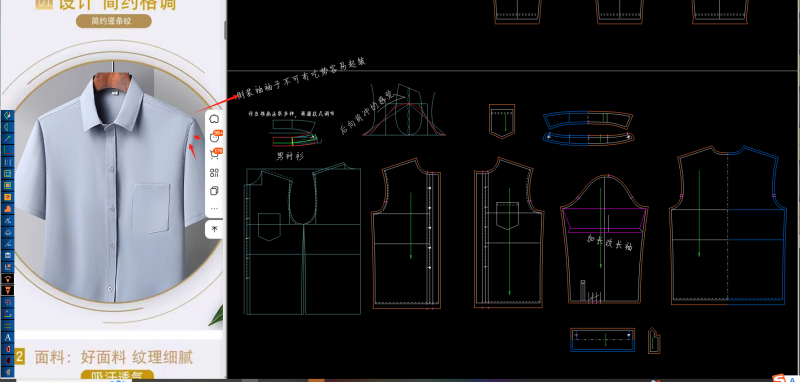
Task: Select the back pattern piece with blue half
Action: 728,225
